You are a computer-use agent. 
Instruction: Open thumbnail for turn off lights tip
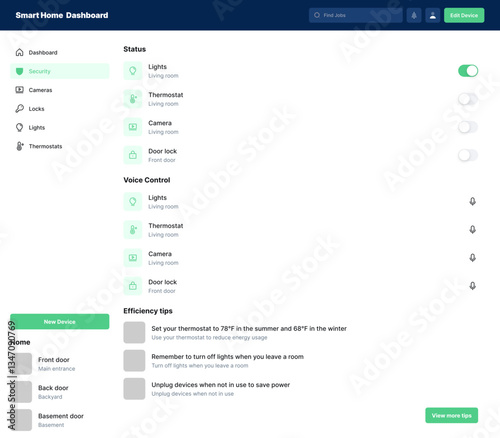134,360
